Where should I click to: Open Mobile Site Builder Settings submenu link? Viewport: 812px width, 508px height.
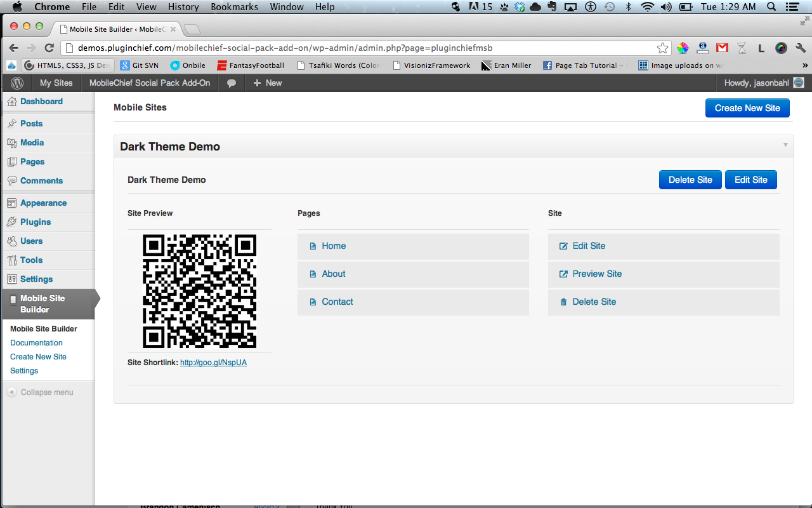[x=24, y=371]
